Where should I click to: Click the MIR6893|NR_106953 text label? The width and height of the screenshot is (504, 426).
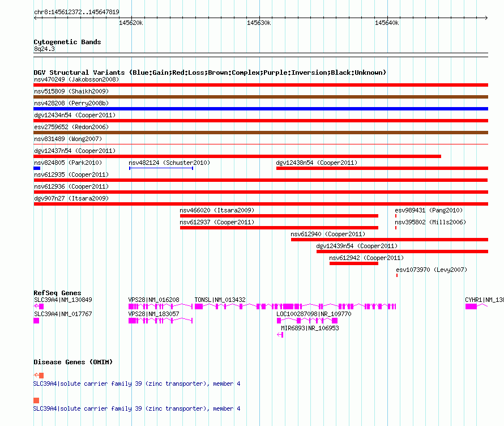(x=310, y=328)
